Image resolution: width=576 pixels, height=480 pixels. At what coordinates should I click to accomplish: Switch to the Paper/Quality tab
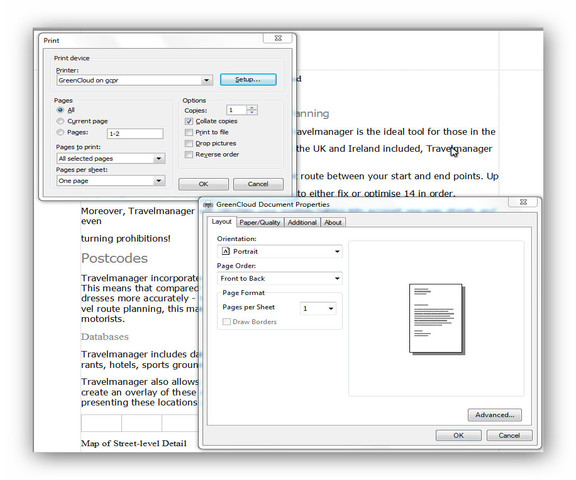[x=260, y=223]
